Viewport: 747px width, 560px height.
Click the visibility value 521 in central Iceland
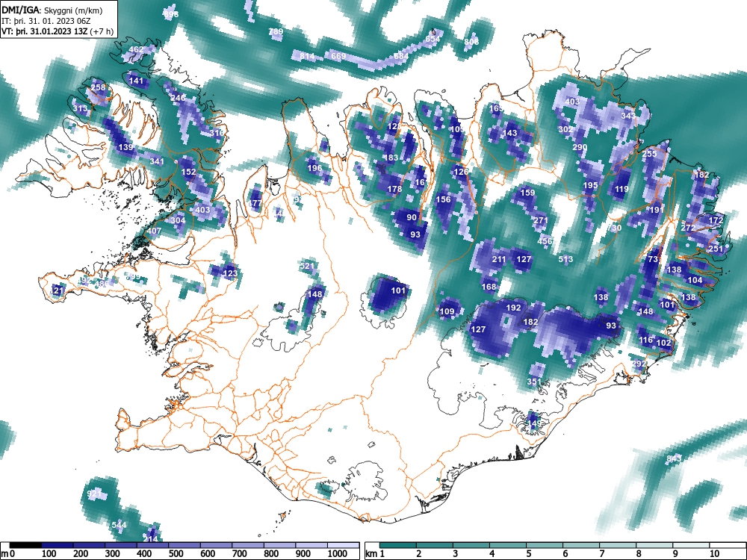[x=307, y=266]
